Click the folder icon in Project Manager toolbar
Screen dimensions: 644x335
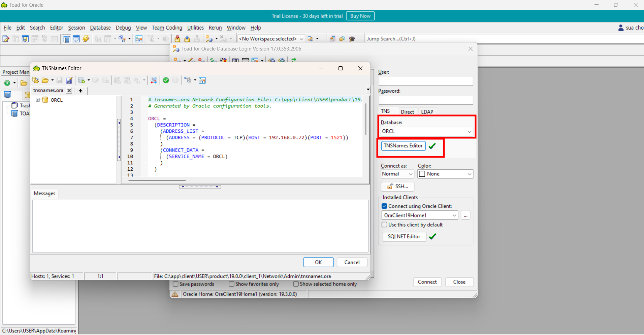24,83
